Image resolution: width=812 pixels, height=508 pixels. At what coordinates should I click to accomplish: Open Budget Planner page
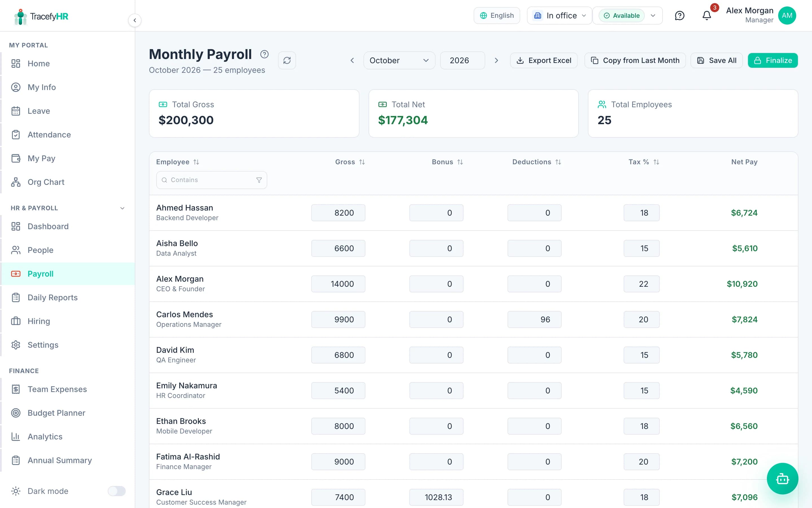pos(68,413)
